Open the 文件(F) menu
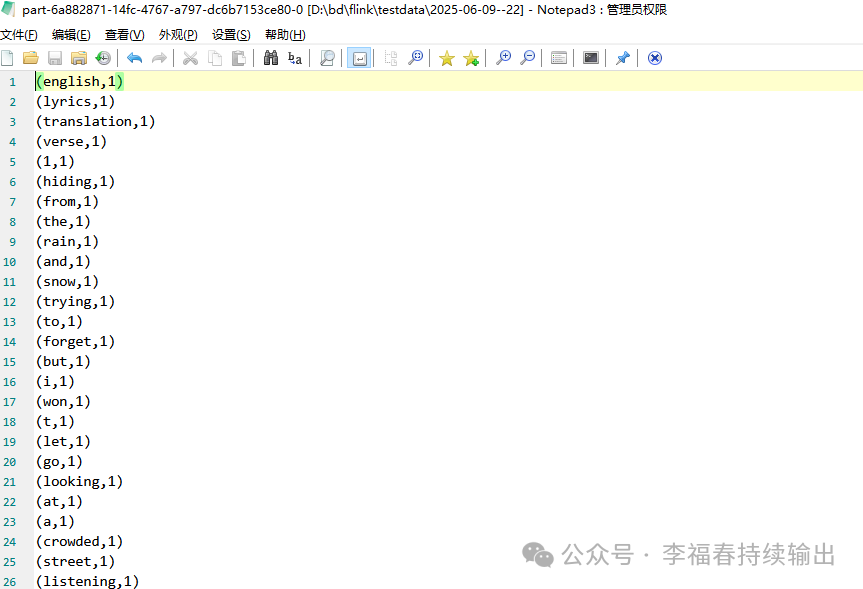863x589 pixels. tap(19, 35)
